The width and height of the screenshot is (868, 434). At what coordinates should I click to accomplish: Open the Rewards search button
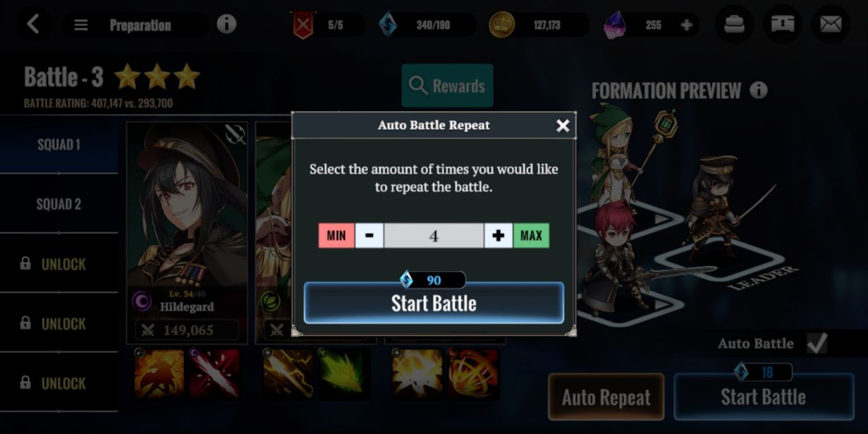tap(448, 85)
